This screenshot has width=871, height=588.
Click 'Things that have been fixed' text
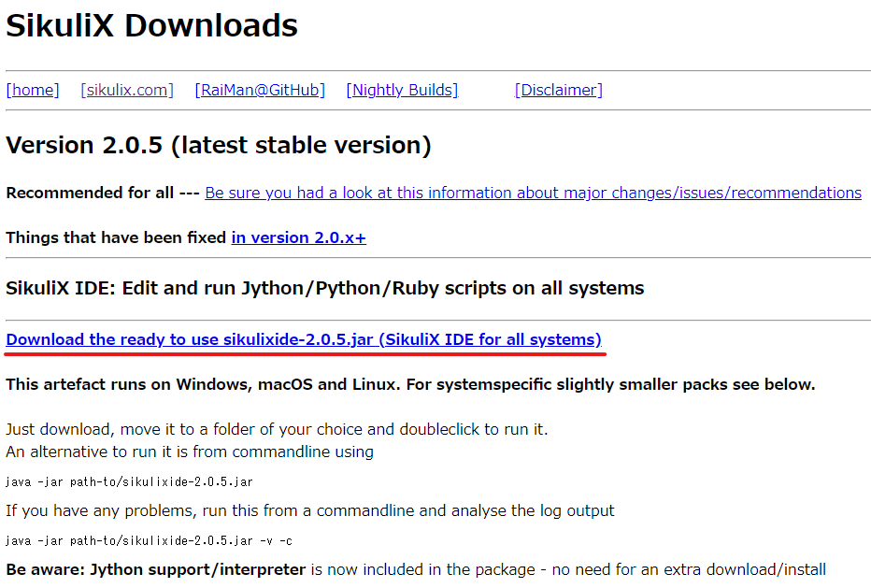[x=112, y=237]
